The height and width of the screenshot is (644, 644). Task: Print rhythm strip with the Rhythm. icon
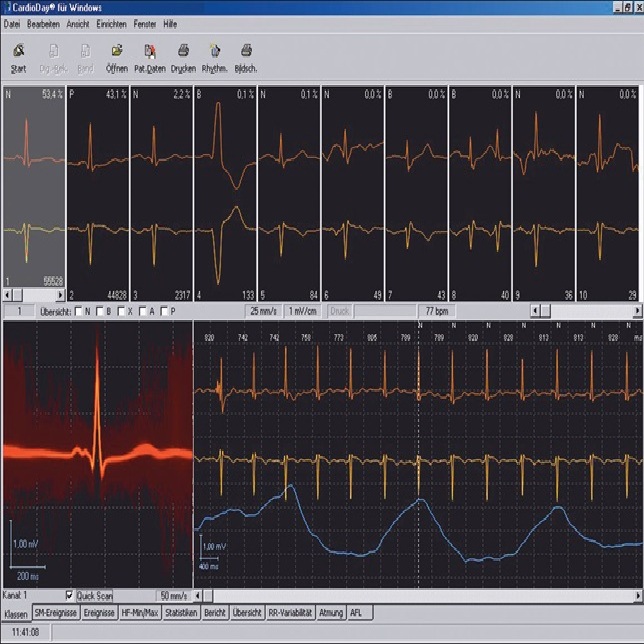214,58
